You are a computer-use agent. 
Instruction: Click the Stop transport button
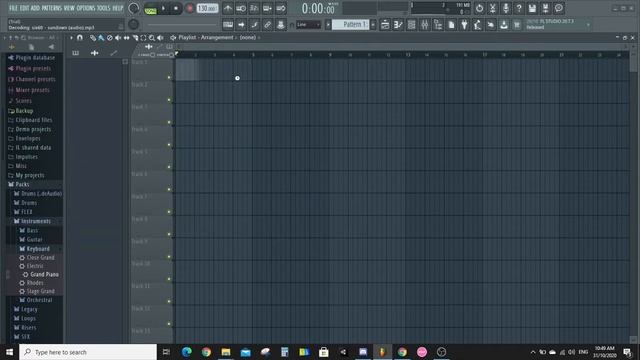pyautogui.click(x=176, y=8)
